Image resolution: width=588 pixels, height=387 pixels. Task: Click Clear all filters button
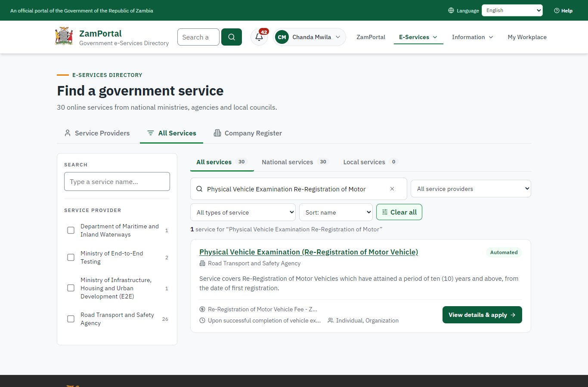[399, 212]
